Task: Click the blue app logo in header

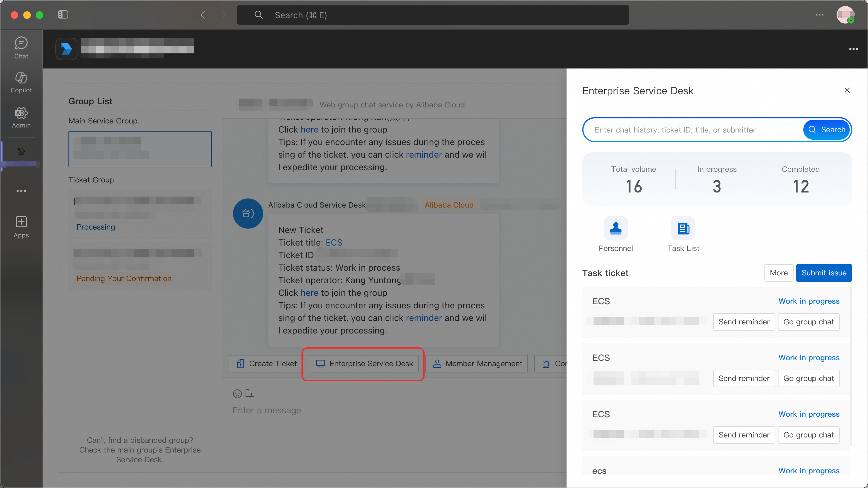Action: point(66,49)
